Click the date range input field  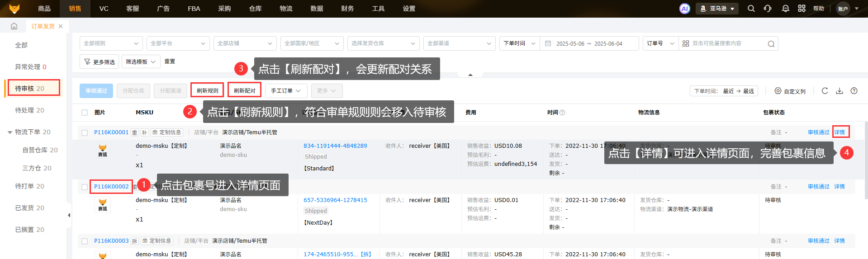tap(590, 43)
